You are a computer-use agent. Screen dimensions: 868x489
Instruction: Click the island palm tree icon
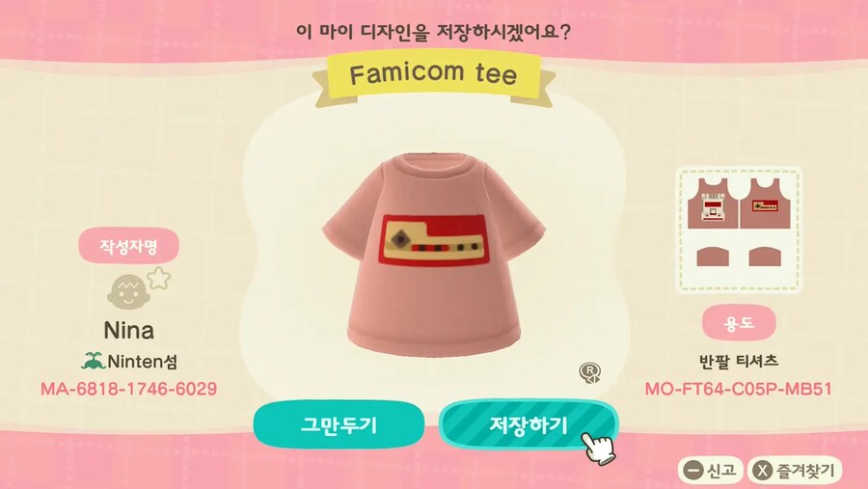pos(93,361)
